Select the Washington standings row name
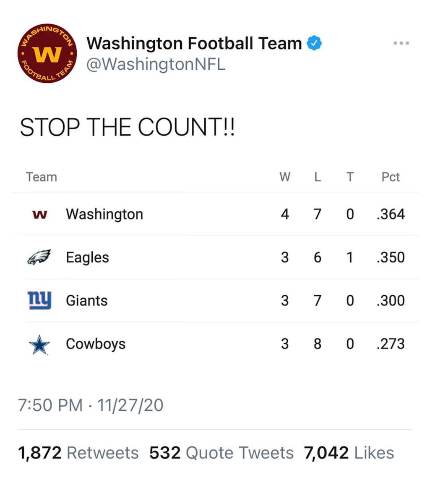This screenshot has height=504, width=430. pyautogui.click(x=104, y=214)
